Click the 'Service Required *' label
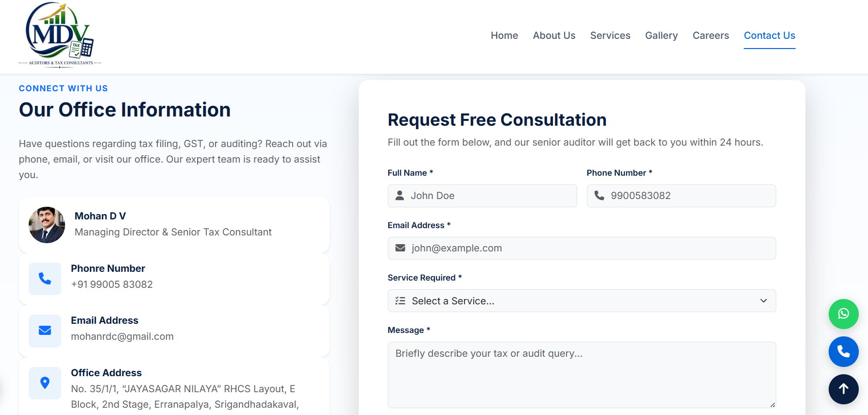 pos(425,278)
